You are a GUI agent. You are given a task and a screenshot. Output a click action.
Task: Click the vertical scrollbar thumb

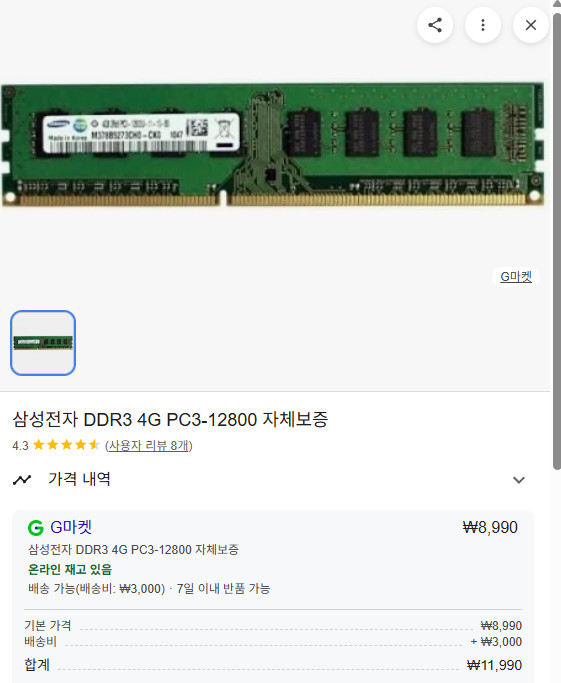click(x=557, y=242)
